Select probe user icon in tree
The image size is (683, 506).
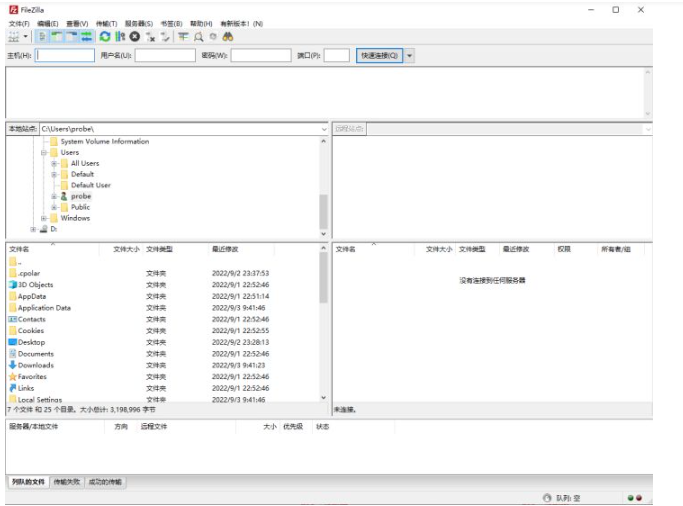[64, 196]
